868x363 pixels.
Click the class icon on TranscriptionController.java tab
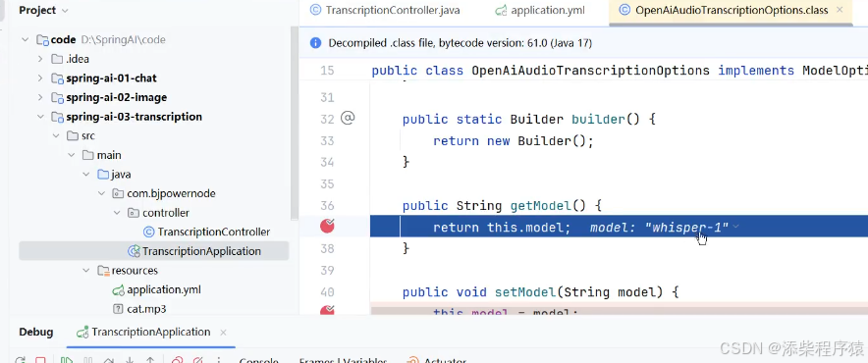coord(315,10)
